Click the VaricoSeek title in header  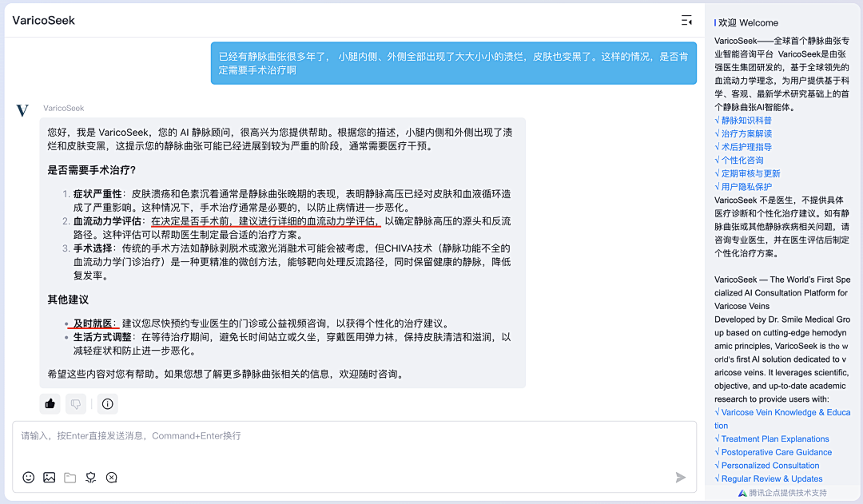pos(43,20)
